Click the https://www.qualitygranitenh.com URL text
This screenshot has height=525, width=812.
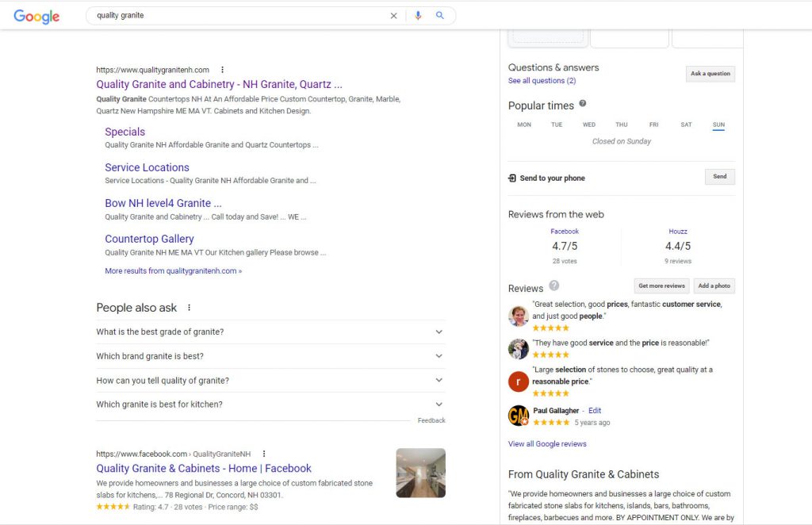[153, 70]
